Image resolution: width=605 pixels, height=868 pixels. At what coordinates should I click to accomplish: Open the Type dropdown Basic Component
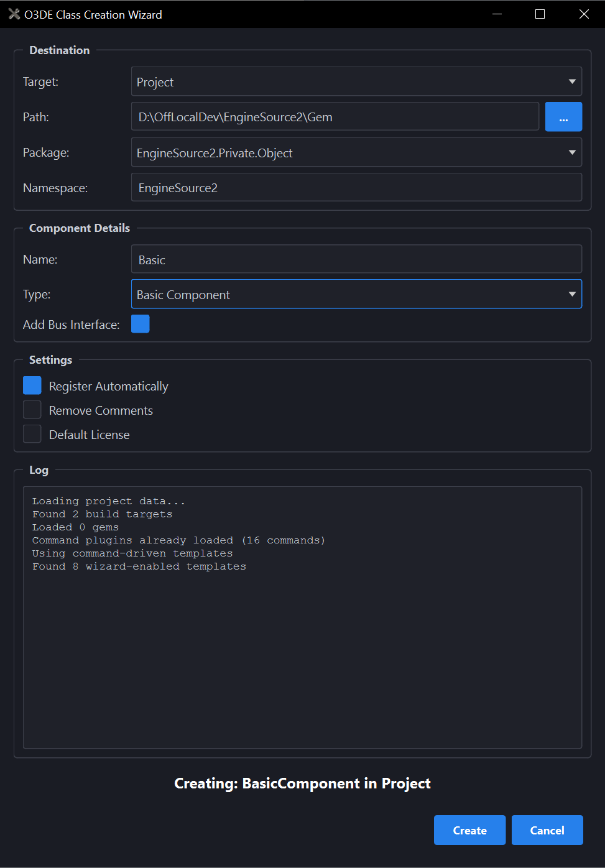coord(356,294)
